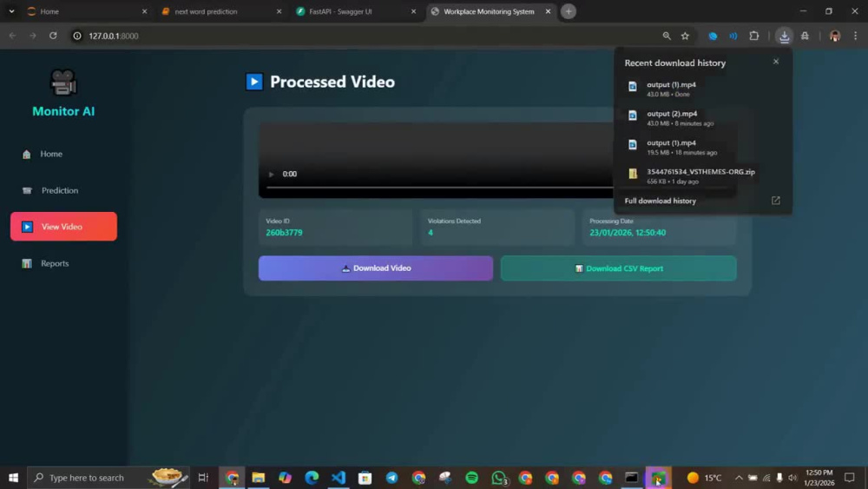
Task: Click the taskbar search box
Action: (x=108, y=478)
